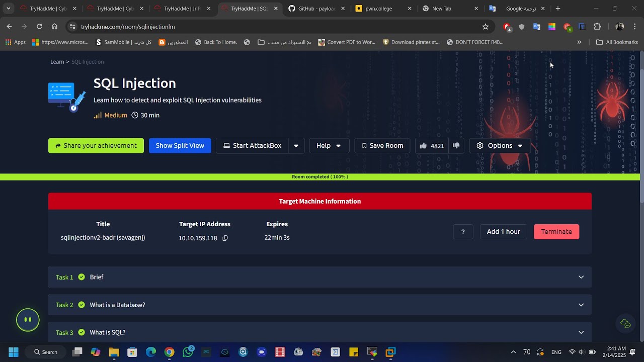Show hidden system tray icons
Image resolution: width=644 pixels, height=362 pixels.
pos(513,352)
